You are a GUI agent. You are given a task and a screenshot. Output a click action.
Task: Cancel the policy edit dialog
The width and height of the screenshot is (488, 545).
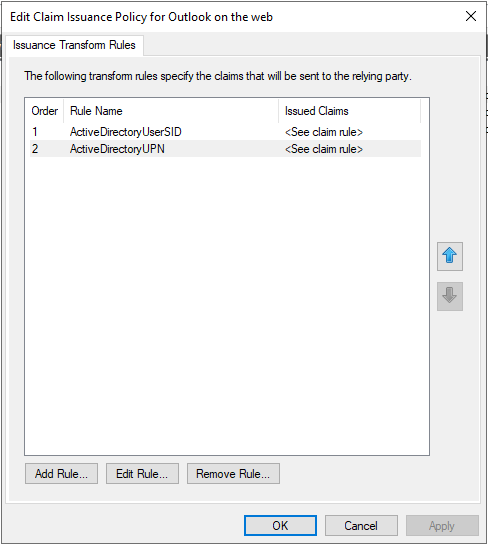[361, 526]
